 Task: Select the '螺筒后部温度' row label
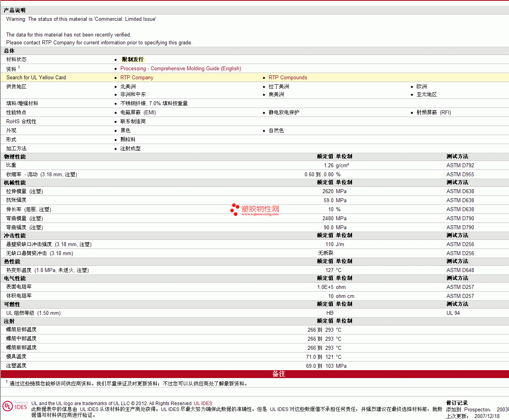(21, 330)
